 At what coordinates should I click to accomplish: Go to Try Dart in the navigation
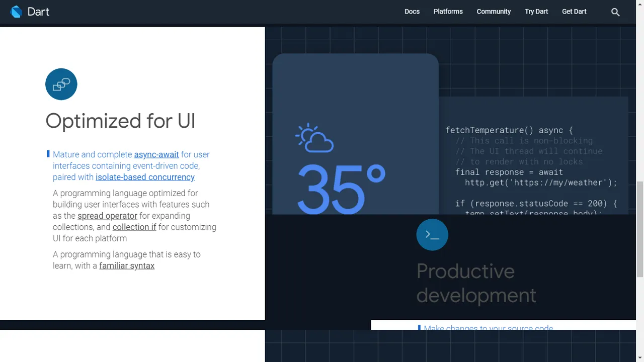pos(536,12)
